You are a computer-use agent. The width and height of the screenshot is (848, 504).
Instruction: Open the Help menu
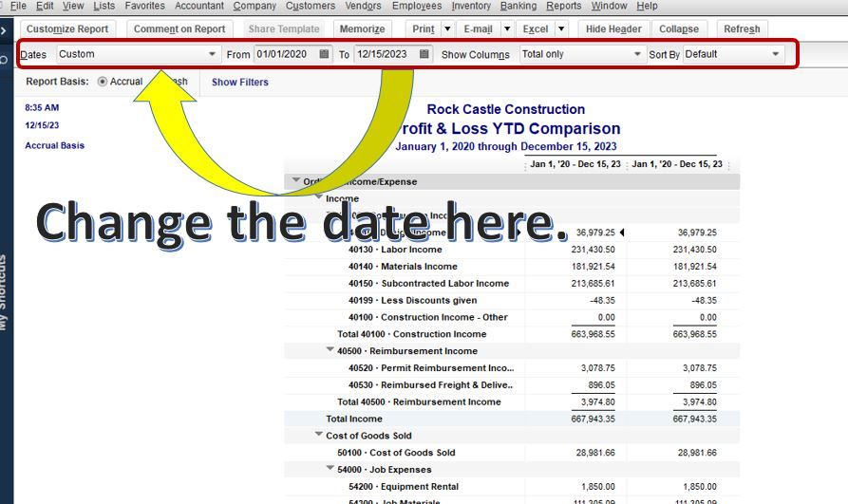(x=647, y=6)
